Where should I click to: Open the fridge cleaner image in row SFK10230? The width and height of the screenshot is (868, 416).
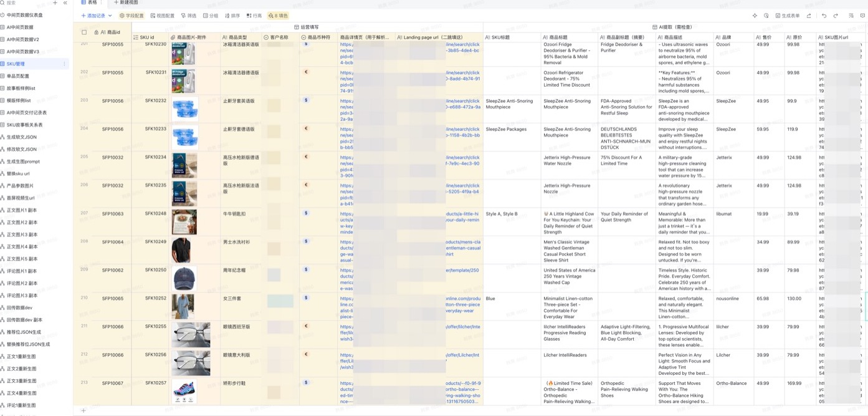[183, 53]
